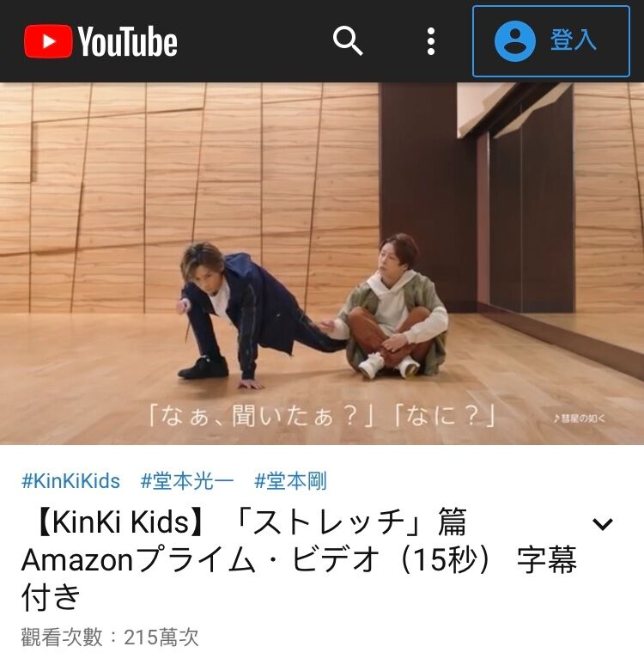Viewport: 644px width, 671px height.
Task: Click the red YouTube play logo
Action: click(x=48, y=41)
